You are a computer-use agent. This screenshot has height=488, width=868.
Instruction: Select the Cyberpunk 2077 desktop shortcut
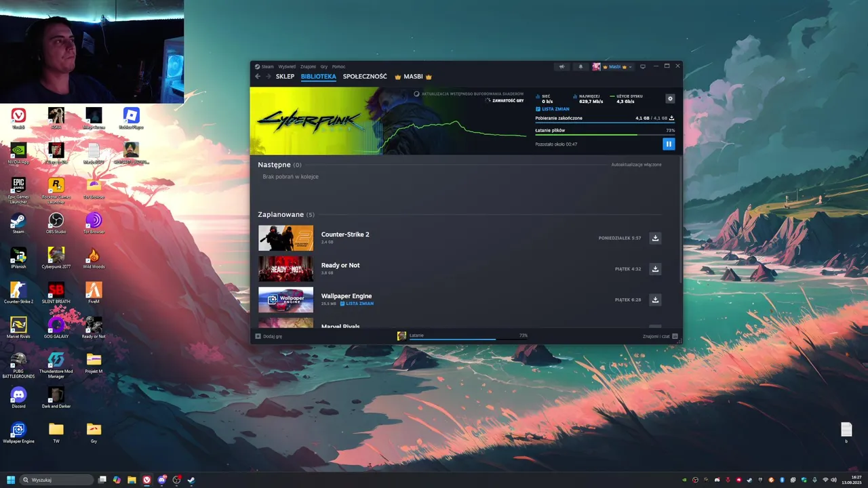click(56, 258)
